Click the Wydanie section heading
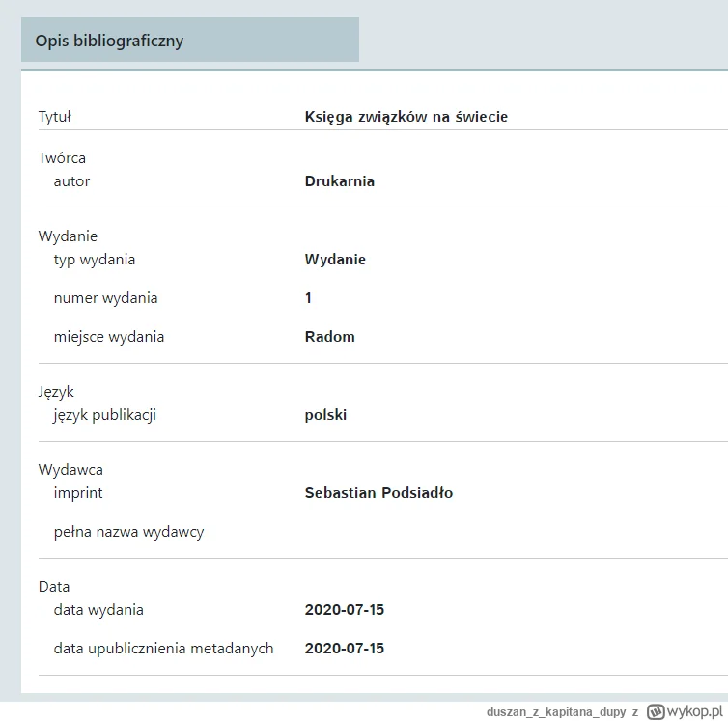 (x=68, y=236)
